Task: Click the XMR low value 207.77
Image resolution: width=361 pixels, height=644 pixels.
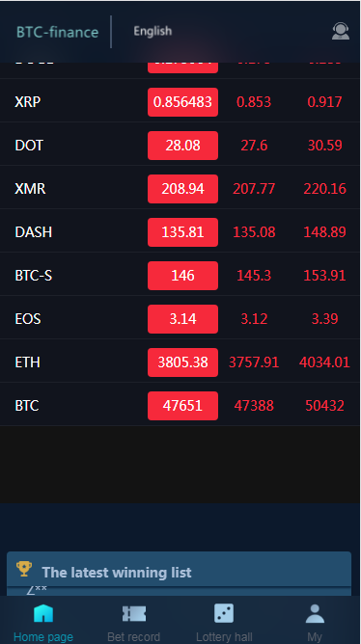Action: point(254,189)
